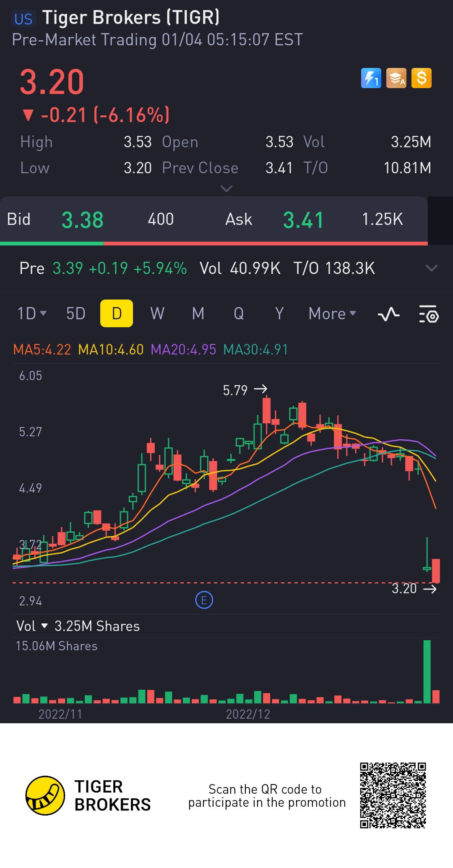Tap the 5.79 high price marker
This screenshot has width=453, height=868.
(245, 390)
